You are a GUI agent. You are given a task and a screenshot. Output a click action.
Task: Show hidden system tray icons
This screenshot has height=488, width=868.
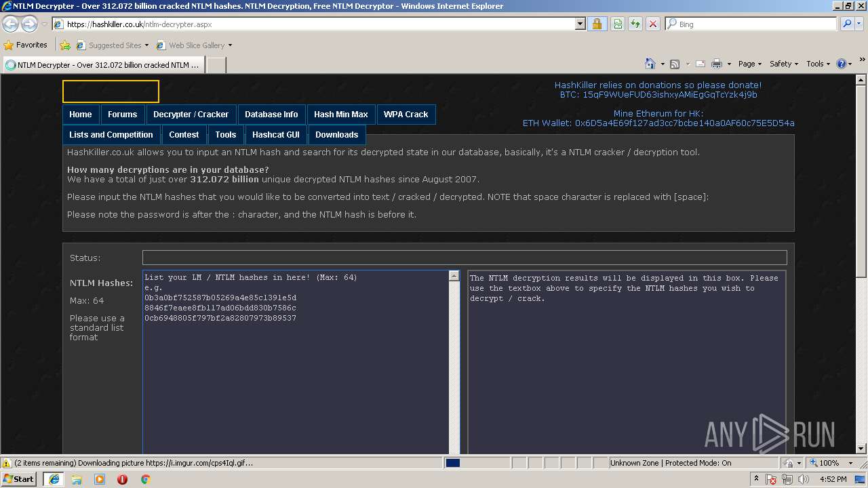point(756,479)
